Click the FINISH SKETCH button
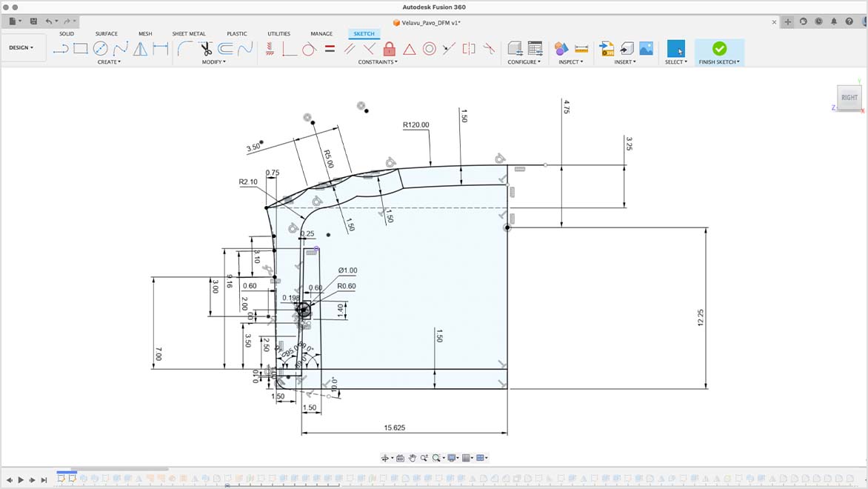This screenshot has height=489, width=868. [718, 52]
